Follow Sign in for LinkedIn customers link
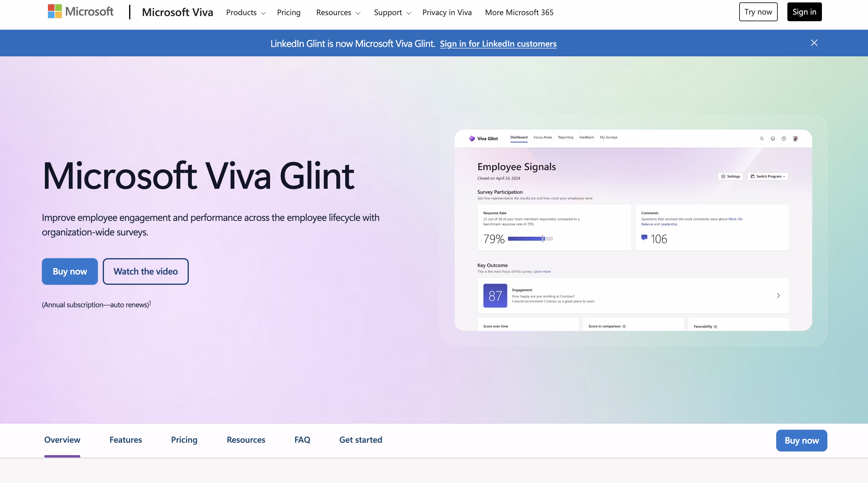The height and width of the screenshot is (483, 868). point(498,43)
